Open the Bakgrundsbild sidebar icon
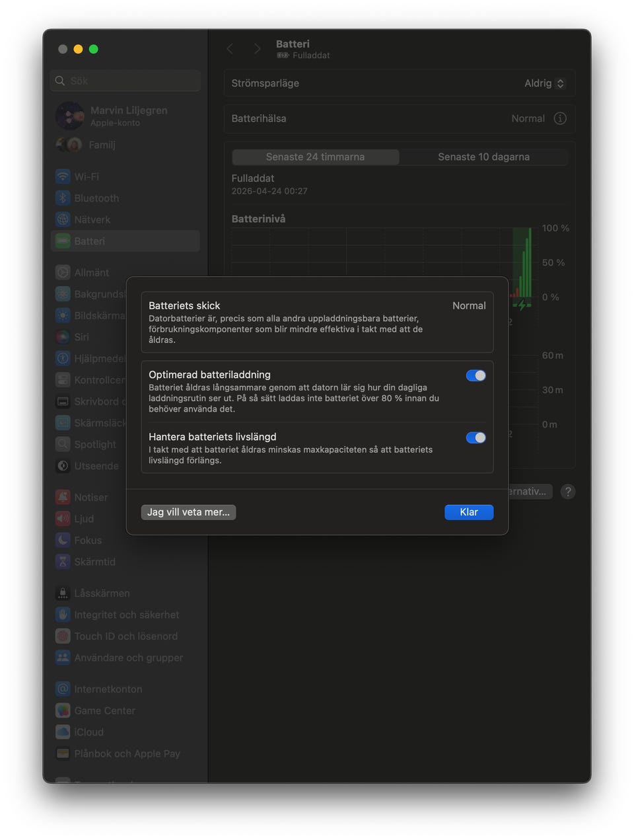634x840 pixels. (63, 294)
